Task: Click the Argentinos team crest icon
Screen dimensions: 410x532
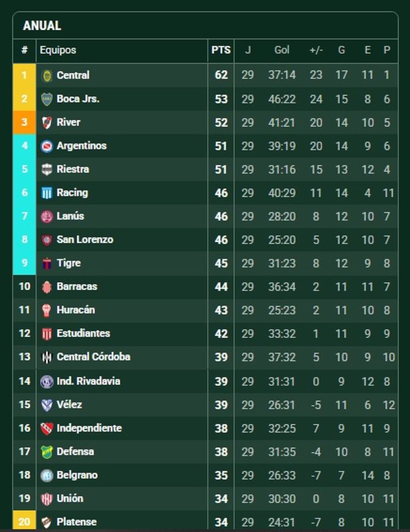Action: pyautogui.click(x=47, y=146)
